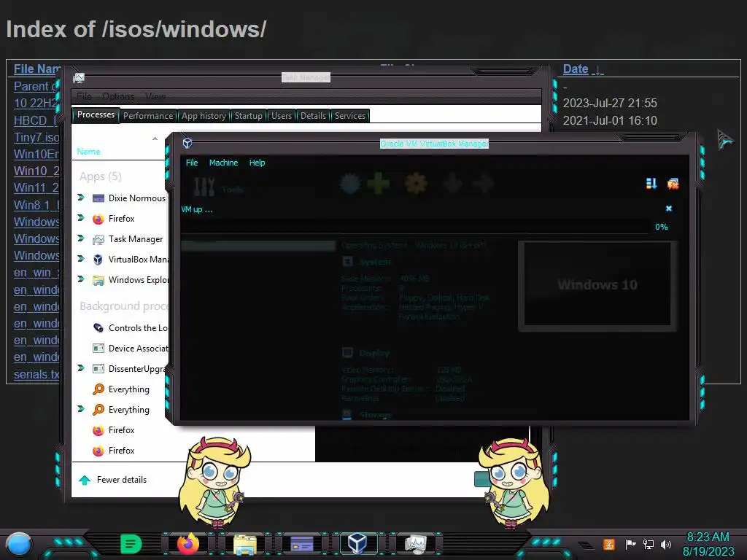This screenshot has width=747, height=560.
Task: Click the VirtualBox orange tray icon at toolbar right
Action: pyautogui.click(x=673, y=184)
